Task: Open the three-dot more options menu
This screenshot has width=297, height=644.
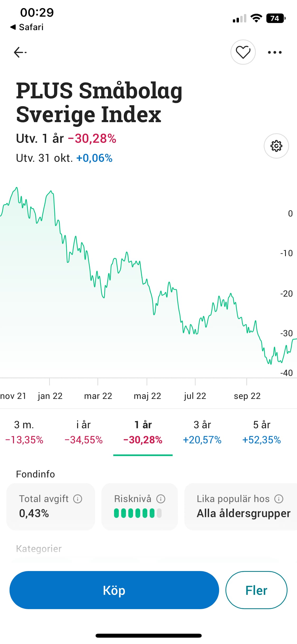Action: point(275,52)
